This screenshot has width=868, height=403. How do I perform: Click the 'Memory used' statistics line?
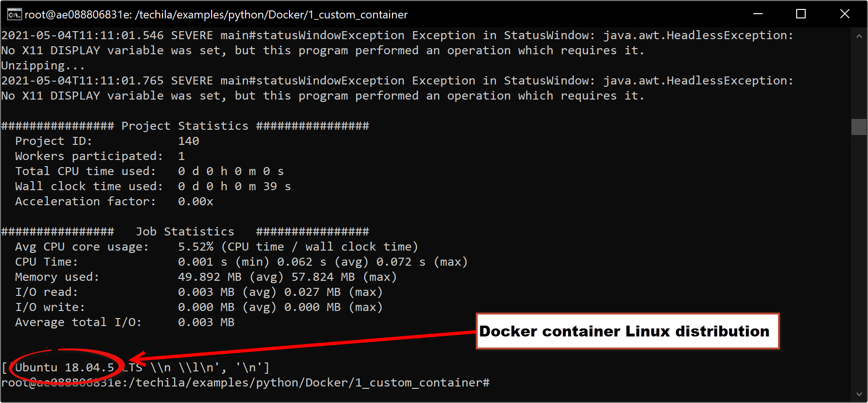[x=205, y=277]
